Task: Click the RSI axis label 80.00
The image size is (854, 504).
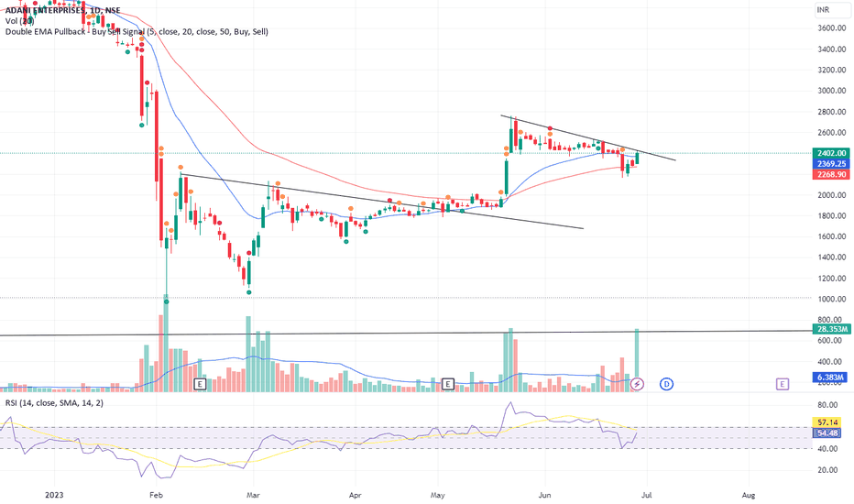Action: click(x=827, y=405)
